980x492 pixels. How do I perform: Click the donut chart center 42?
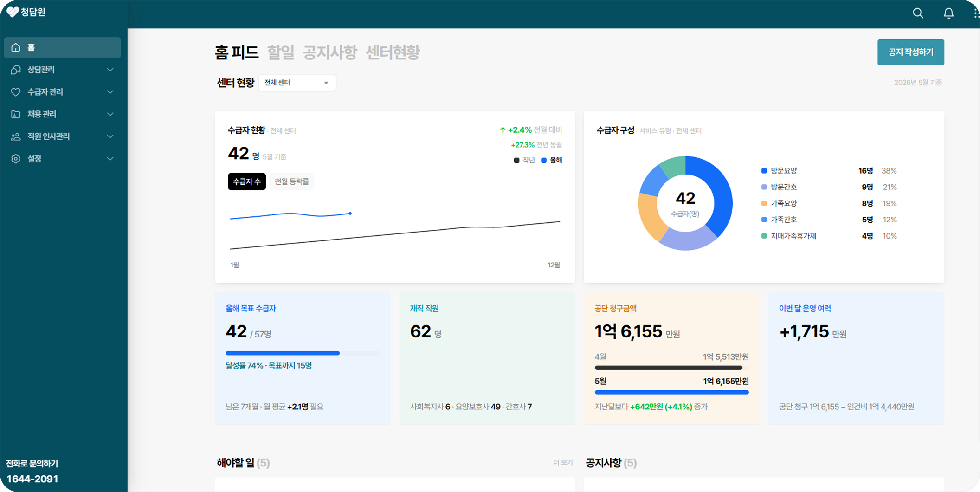click(685, 198)
